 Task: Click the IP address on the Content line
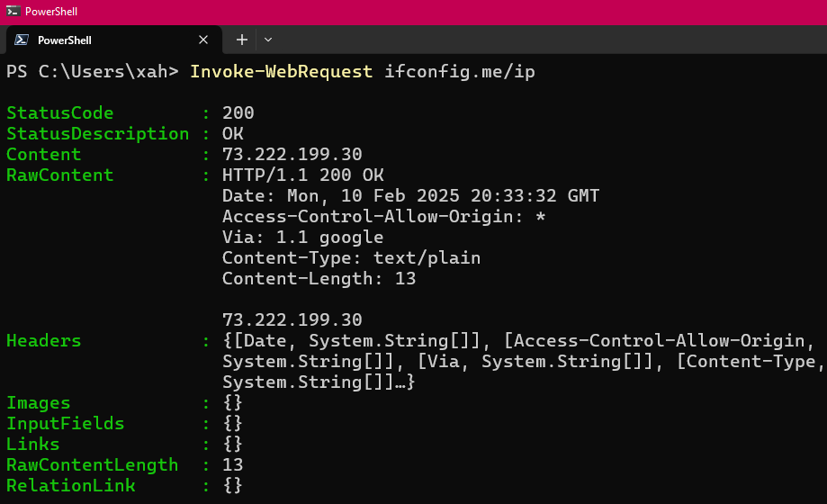tap(292, 155)
